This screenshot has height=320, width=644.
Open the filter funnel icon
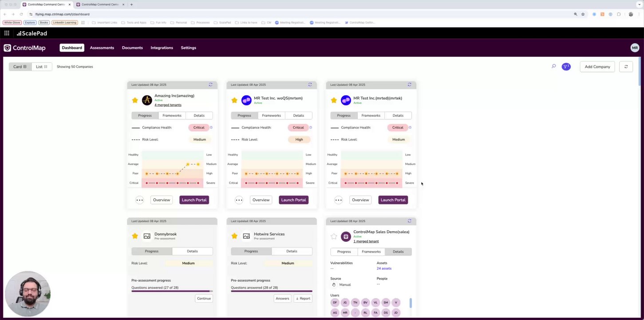(566, 67)
